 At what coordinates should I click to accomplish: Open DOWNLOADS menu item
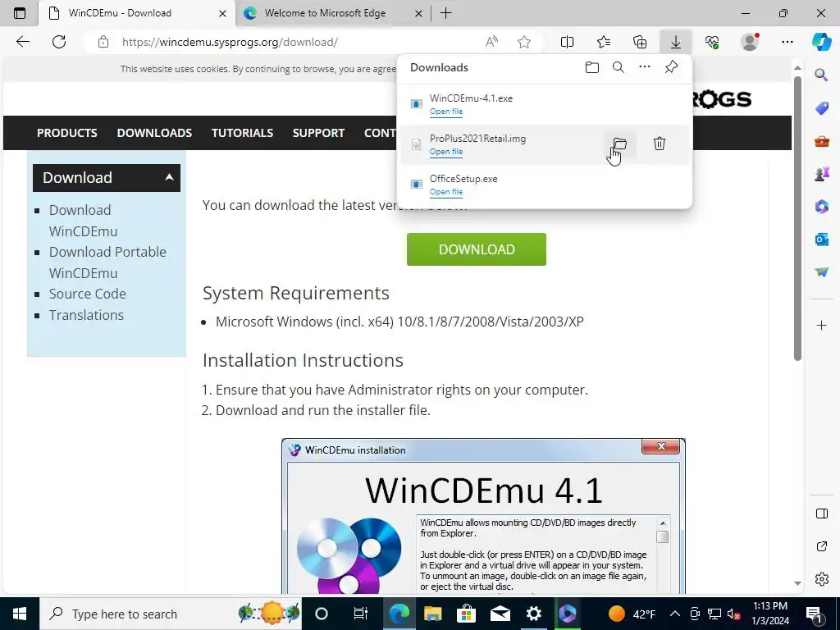(154, 133)
